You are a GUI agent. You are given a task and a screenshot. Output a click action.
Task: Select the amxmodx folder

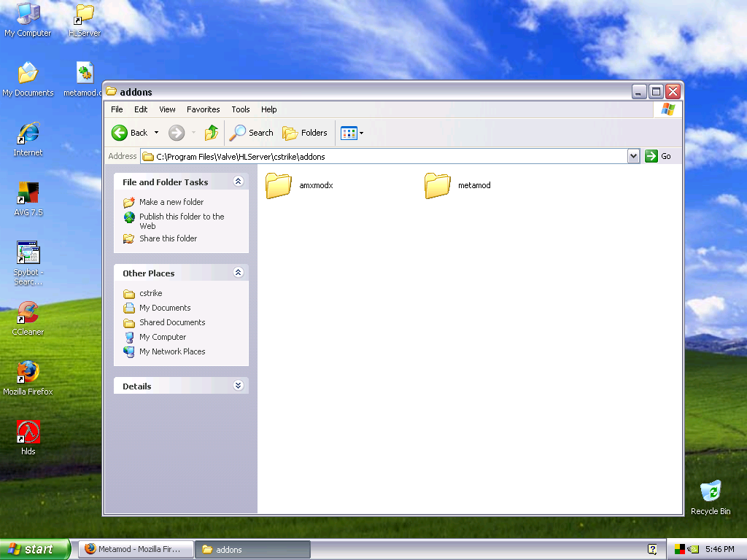click(x=300, y=185)
